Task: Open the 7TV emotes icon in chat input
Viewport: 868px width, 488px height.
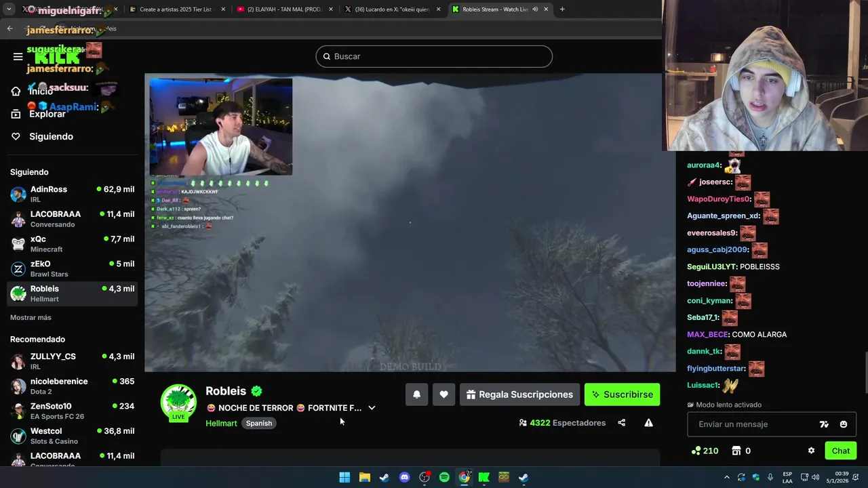Action: pos(824,424)
